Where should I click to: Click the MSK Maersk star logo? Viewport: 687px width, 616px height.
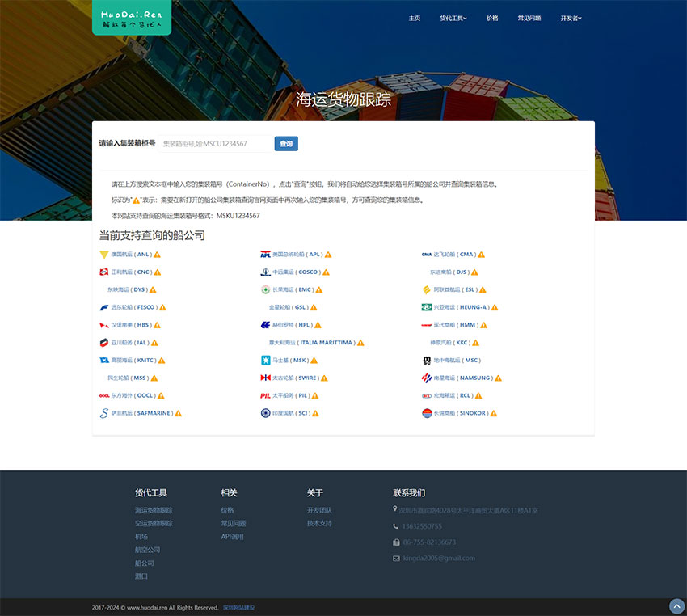(x=266, y=360)
